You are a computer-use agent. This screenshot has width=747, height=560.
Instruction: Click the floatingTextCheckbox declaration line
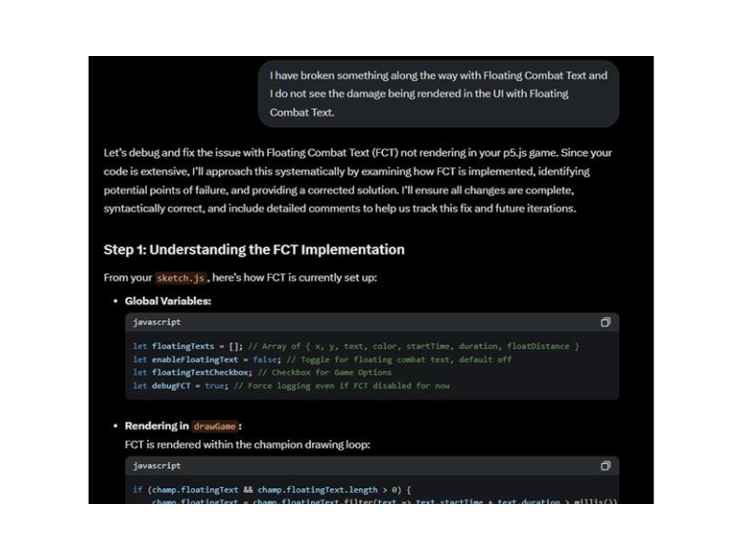pyautogui.click(x=262, y=372)
